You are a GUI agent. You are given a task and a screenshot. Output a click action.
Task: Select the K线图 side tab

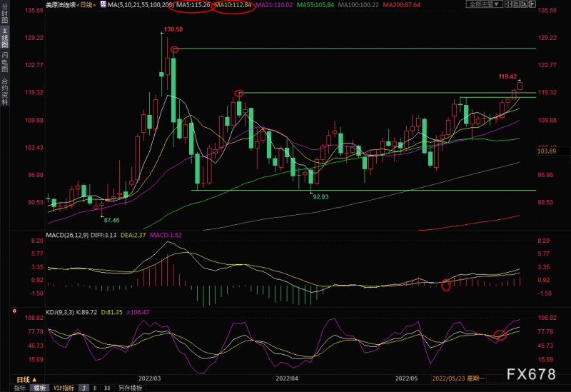pyautogui.click(x=5, y=38)
